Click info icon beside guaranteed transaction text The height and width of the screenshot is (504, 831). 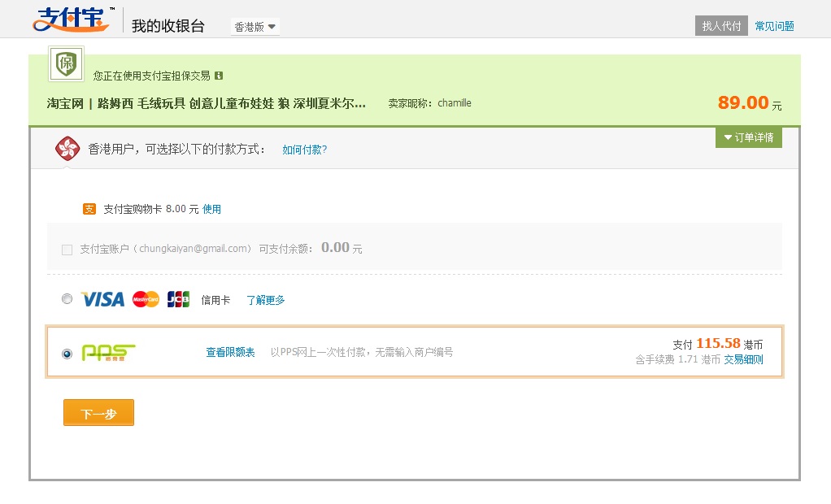click(219, 76)
